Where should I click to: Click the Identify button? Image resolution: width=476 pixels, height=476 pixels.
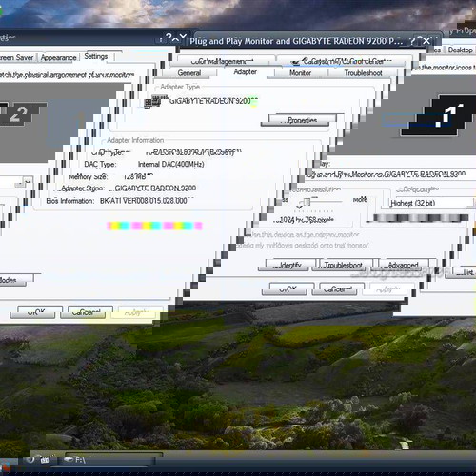click(x=288, y=265)
